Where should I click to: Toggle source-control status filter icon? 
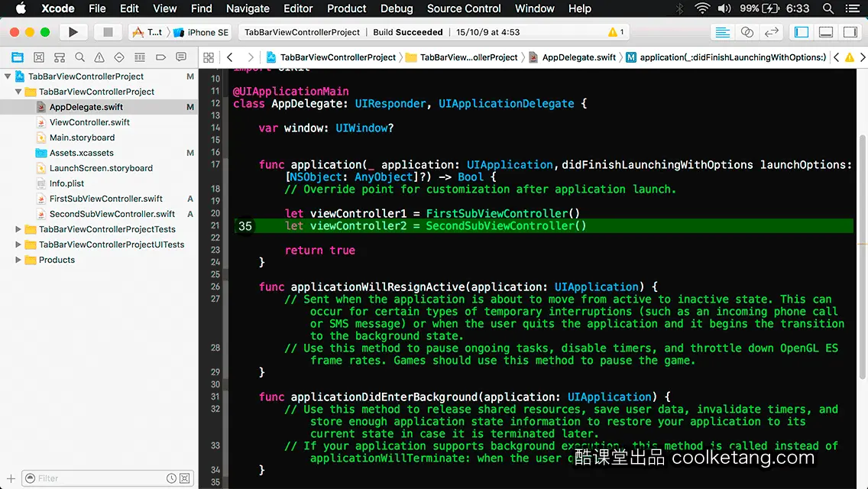point(185,478)
